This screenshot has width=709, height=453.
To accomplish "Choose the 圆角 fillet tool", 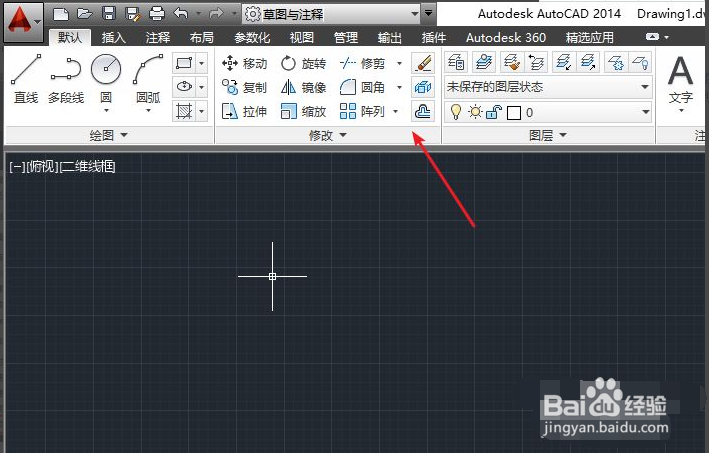I will [362, 87].
